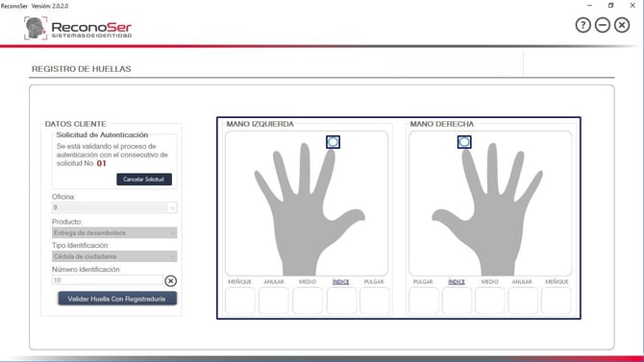Click left hand MEDIO fingerprint box
The image size is (644, 362).
[x=308, y=301]
